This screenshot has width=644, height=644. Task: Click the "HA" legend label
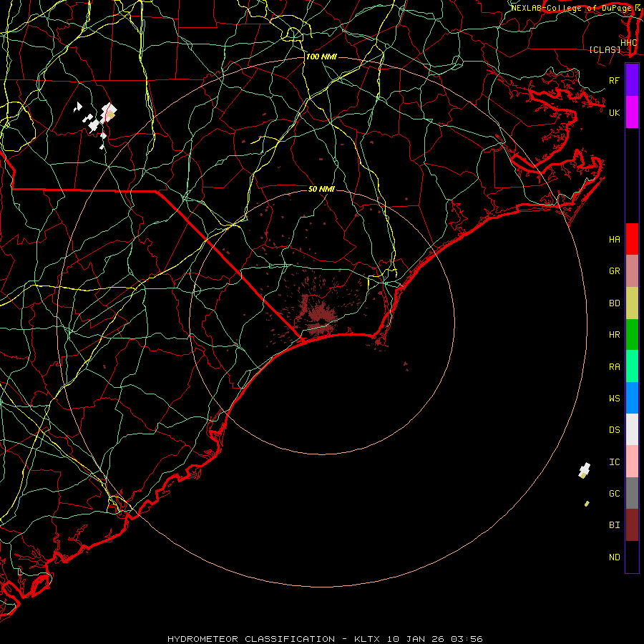click(x=614, y=240)
